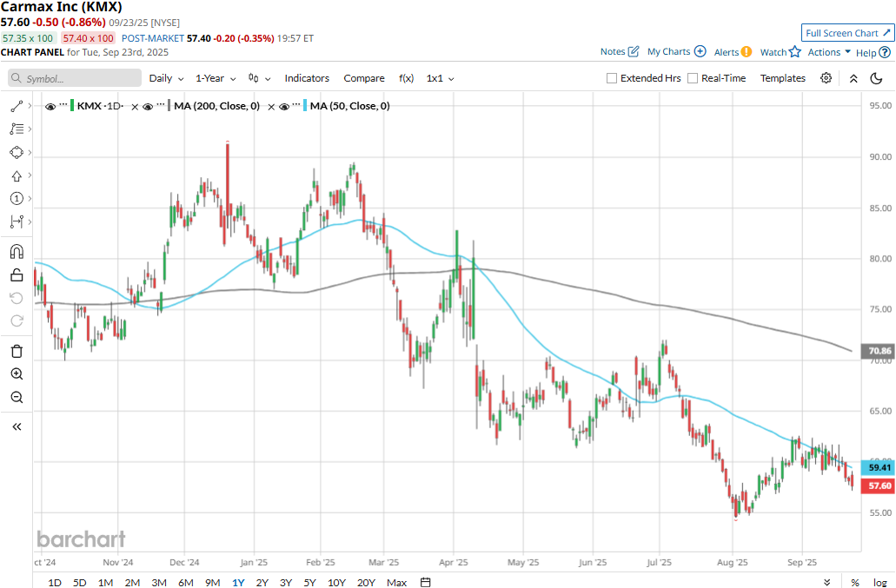Click the gray MA (200) color swatch

[169, 106]
